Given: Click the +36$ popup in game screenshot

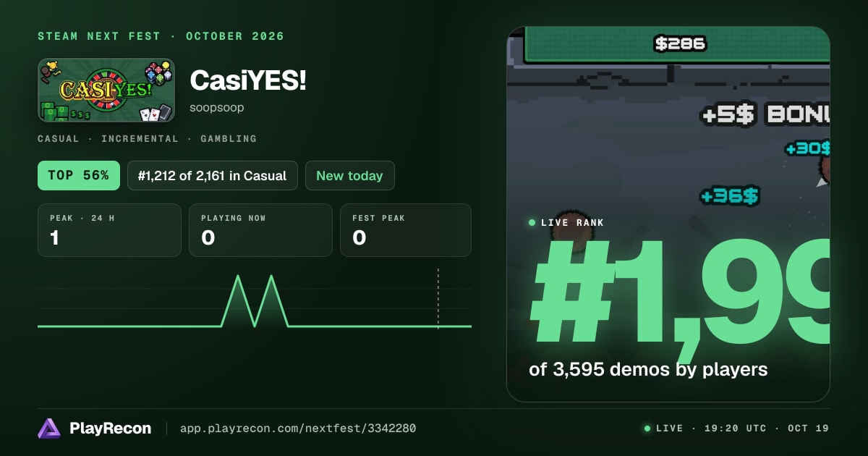Looking at the screenshot, I should pos(730,196).
